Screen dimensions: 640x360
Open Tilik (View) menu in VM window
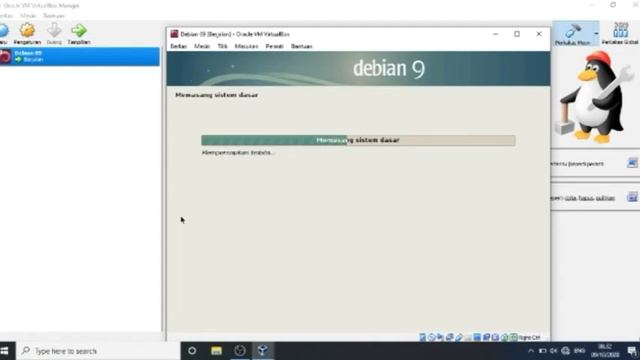[x=222, y=46]
